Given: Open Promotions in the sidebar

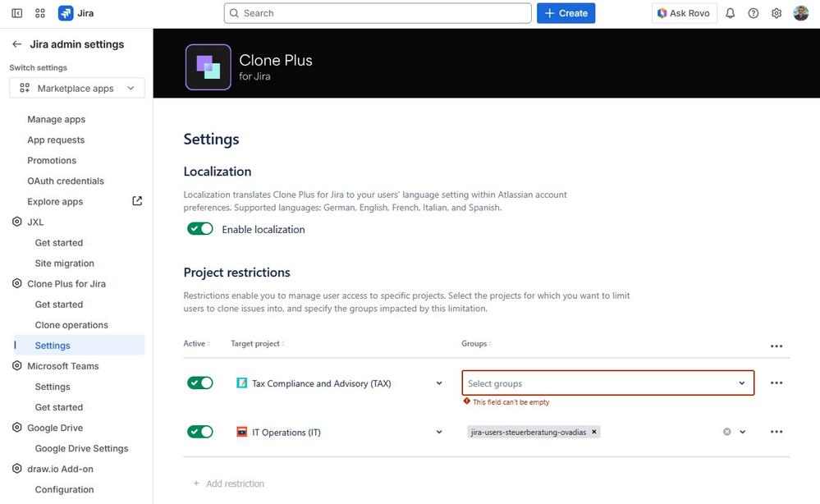Looking at the screenshot, I should point(52,160).
